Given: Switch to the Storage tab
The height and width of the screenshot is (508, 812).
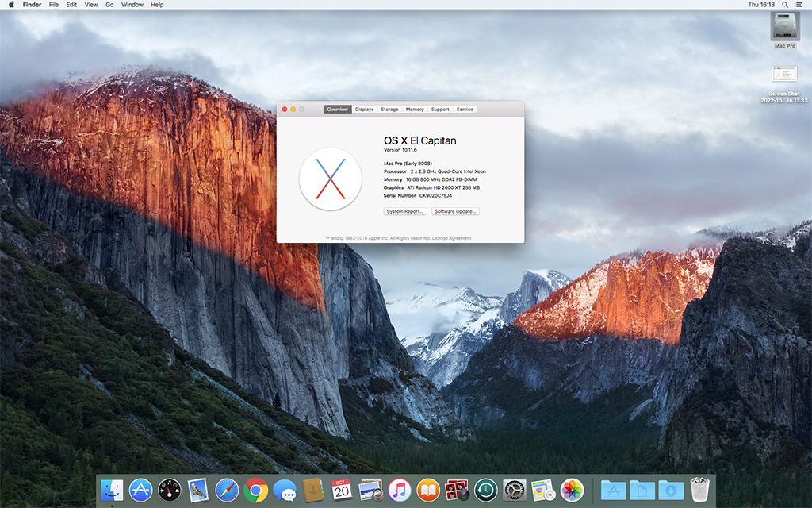Looking at the screenshot, I should coord(389,110).
